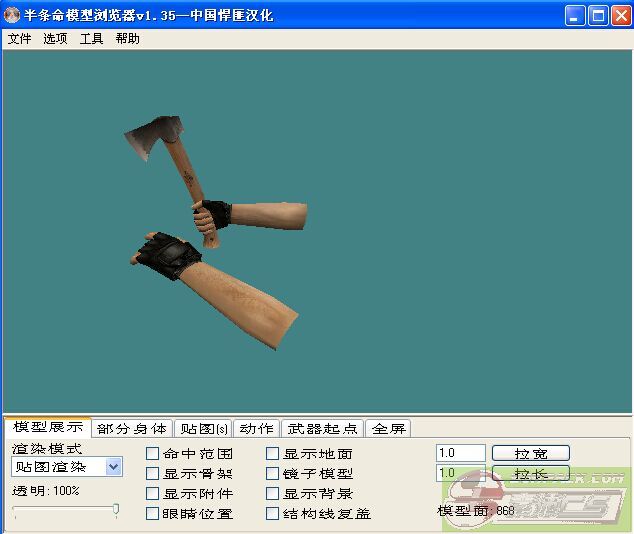Switch to the 部分身体 tab

click(132, 429)
